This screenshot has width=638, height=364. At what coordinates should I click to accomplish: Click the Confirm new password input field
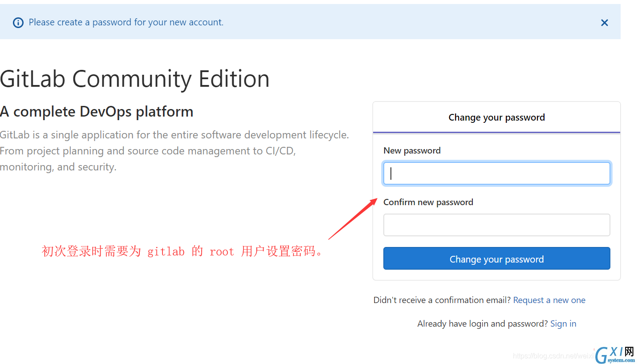[x=496, y=225]
